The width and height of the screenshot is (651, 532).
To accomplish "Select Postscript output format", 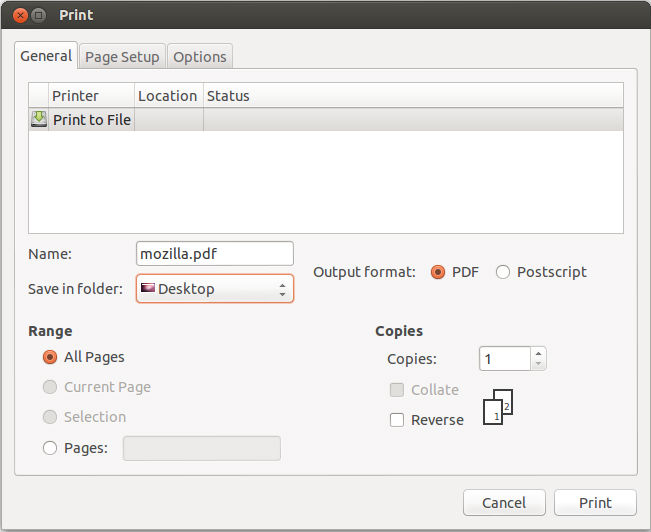I will click(x=502, y=272).
